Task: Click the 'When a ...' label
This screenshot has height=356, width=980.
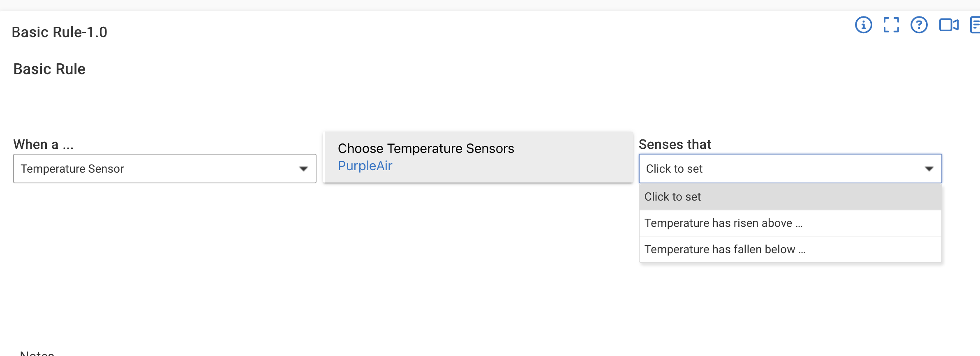Action: [44, 144]
